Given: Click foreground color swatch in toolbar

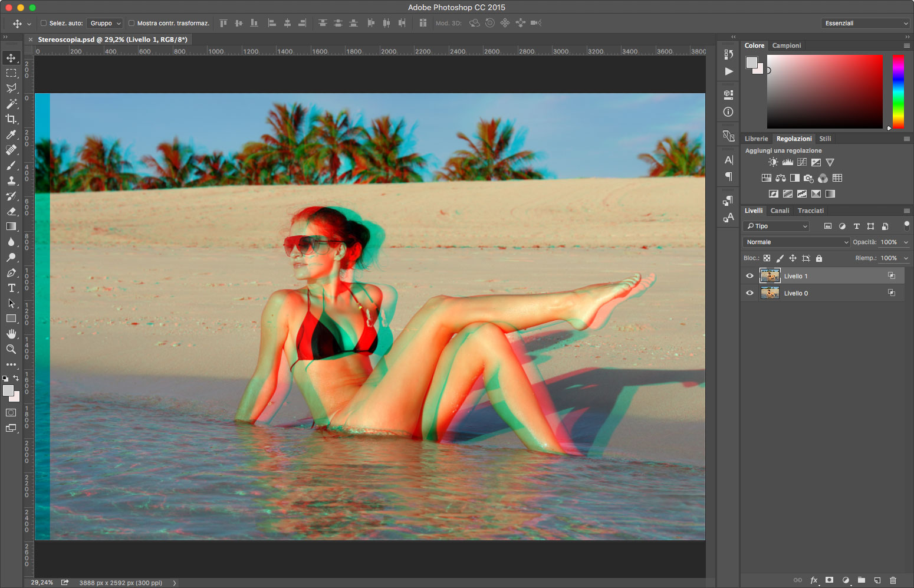Looking at the screenshot, I should coord(8,390).
